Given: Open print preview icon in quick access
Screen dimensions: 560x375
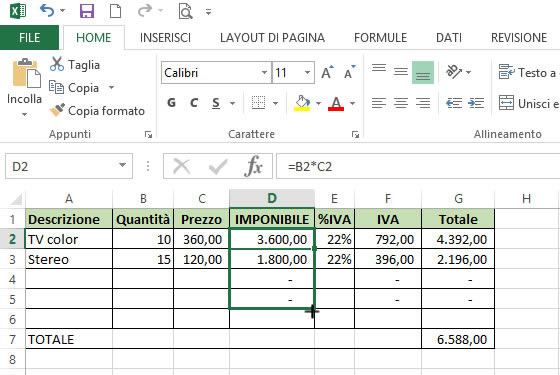Looking at the screenshot, I should pos(185,11).
